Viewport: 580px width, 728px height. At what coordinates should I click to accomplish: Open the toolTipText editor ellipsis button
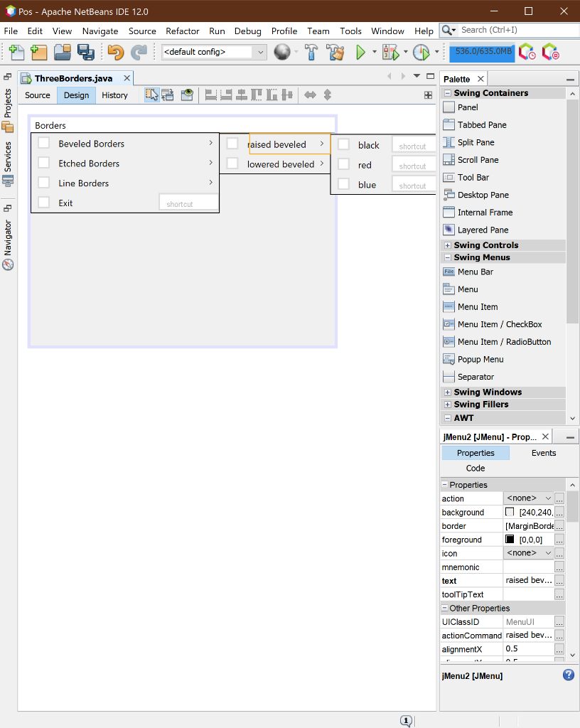[x=559, y=595]
